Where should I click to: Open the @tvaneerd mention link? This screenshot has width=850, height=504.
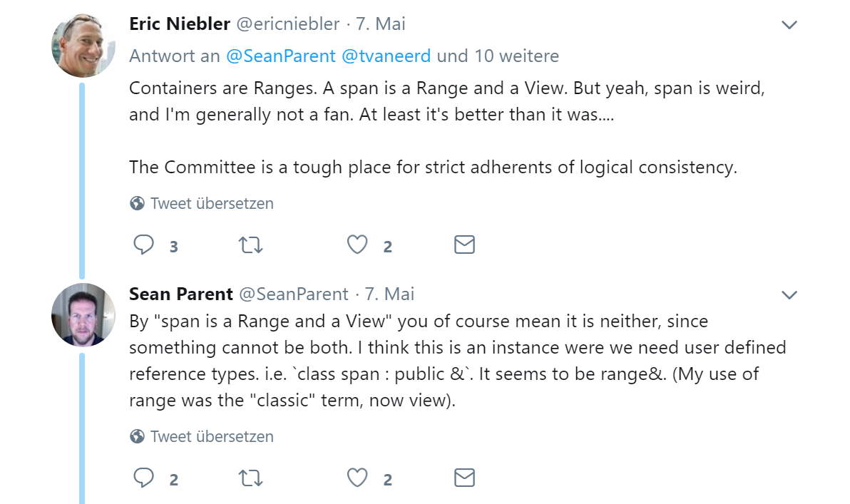tap(386, 56)
